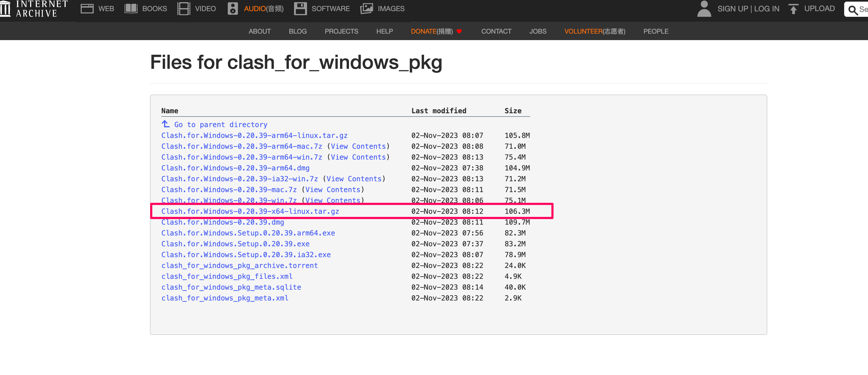
Task: Open the PEOPLE page
Action: [x=655, y=31]
